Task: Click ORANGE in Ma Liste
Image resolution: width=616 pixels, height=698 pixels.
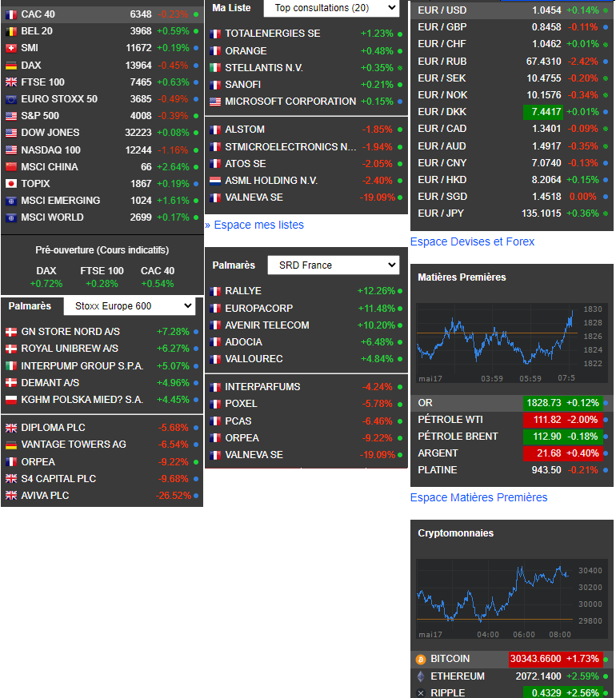Action: [x=246, y=51]
